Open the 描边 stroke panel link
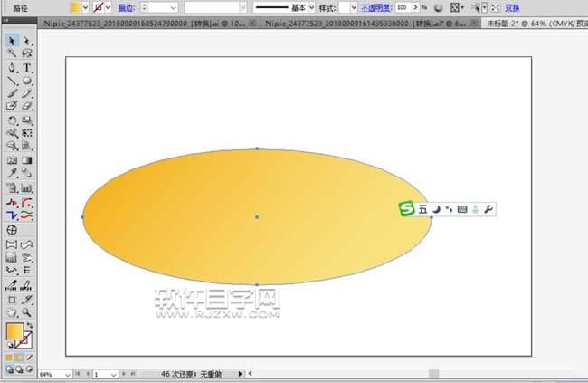 (x=127, y=7)
